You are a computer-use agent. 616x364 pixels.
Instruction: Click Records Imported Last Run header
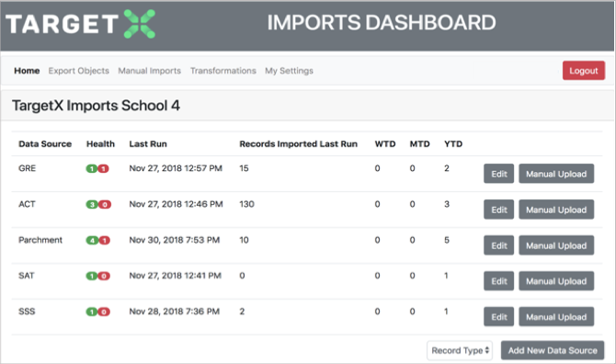coord(299,144)
